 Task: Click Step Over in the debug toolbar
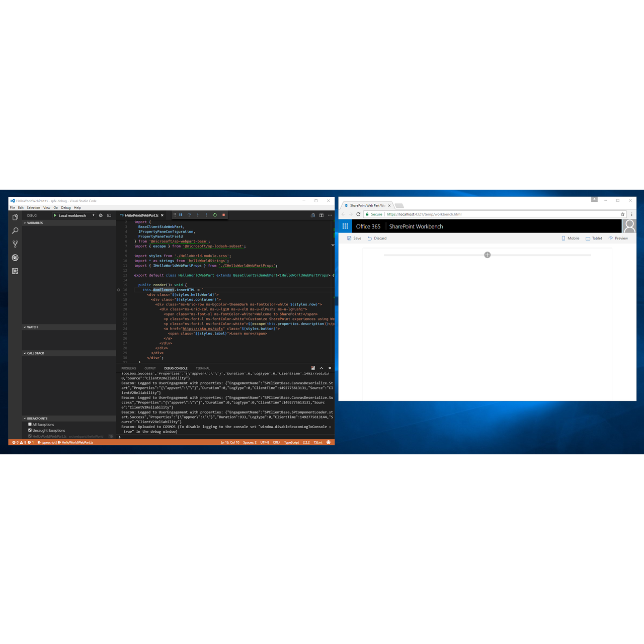[x=189, y=215]
